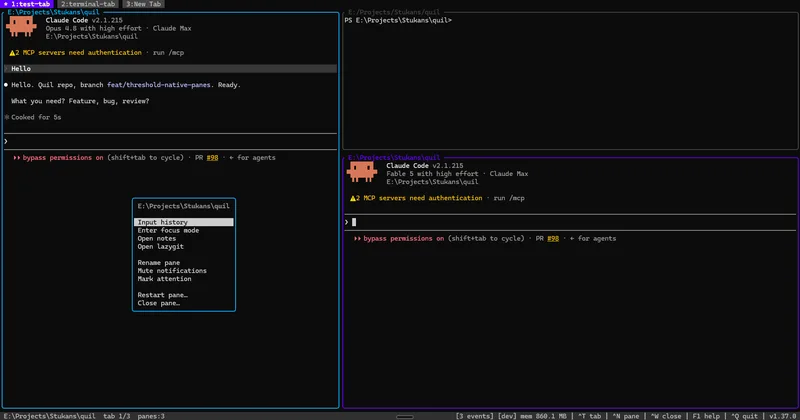
Task: Click top-right pane title E:/Projects/Stukans/quil
Action: [394, 12]
